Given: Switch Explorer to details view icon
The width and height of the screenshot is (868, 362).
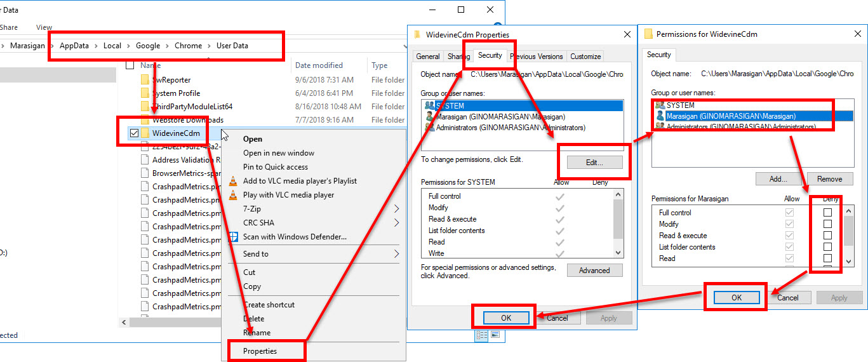Looking at the screenshot, I should tap(482, 335).
